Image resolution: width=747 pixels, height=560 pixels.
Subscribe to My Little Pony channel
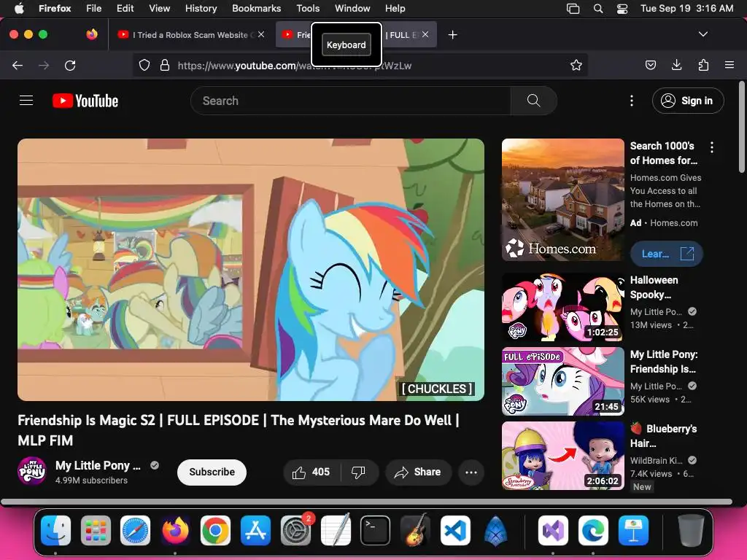212,472
